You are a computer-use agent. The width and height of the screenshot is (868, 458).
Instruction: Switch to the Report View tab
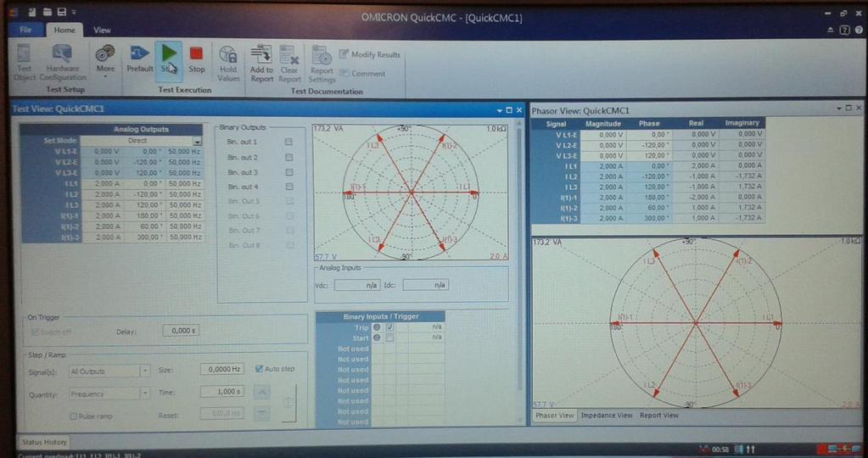(x=658, y=416)
